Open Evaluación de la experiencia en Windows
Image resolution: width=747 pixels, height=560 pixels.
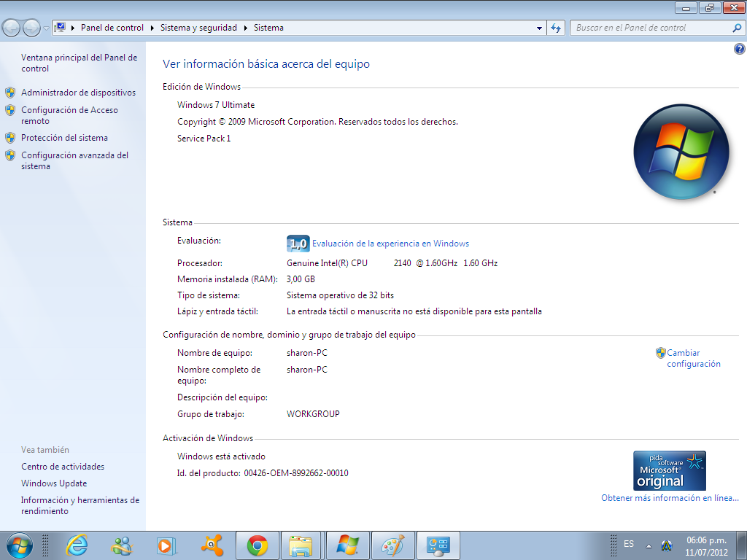(x=391, y=244)
